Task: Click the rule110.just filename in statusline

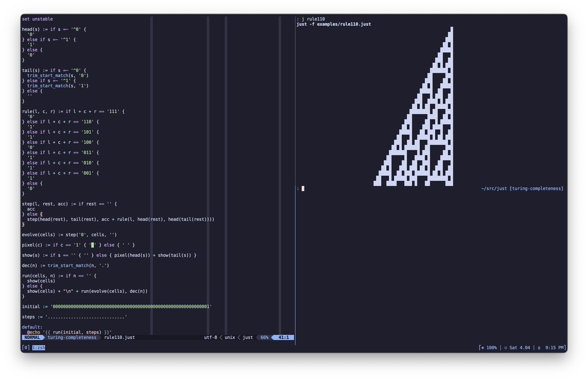Action: click(120, 337)
